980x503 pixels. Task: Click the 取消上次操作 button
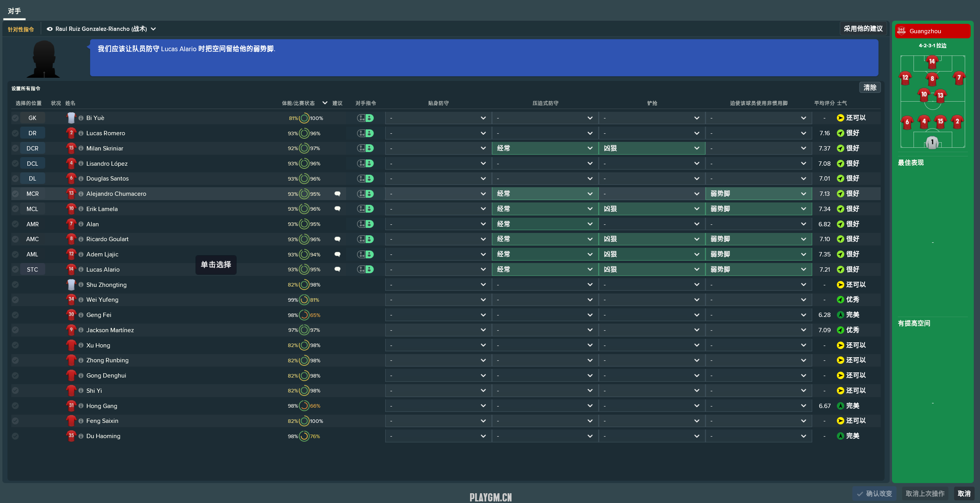[x=925, y=494]
